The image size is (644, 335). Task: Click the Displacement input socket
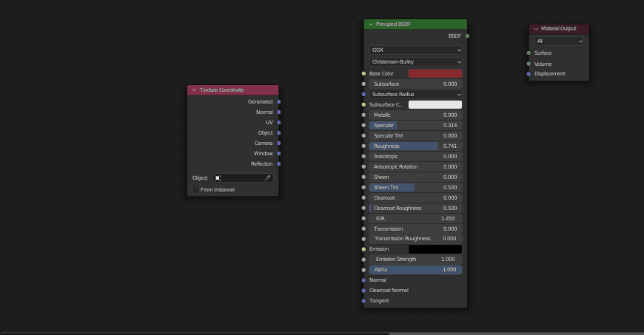529,74
